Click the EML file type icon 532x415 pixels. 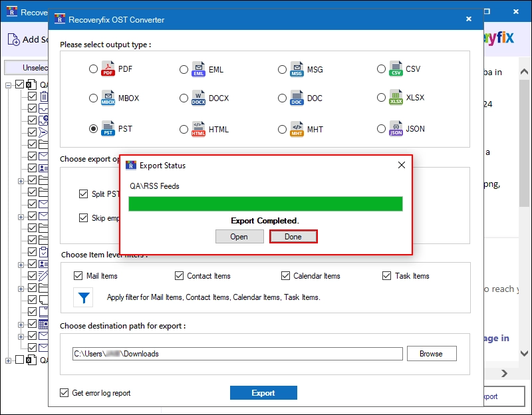point(198,69)
